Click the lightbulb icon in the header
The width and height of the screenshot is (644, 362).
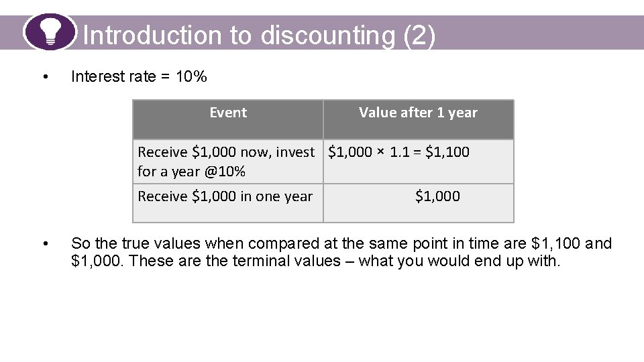[50, 32]
